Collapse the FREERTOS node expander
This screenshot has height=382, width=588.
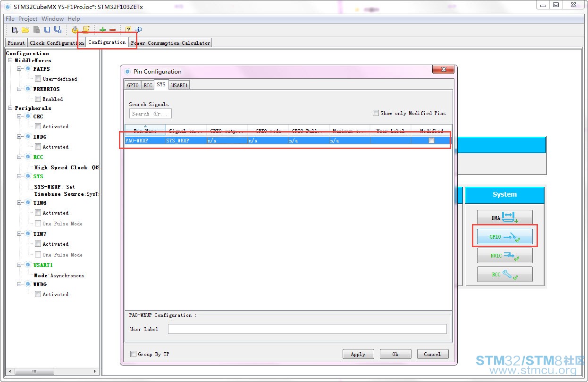pos(20,89)
